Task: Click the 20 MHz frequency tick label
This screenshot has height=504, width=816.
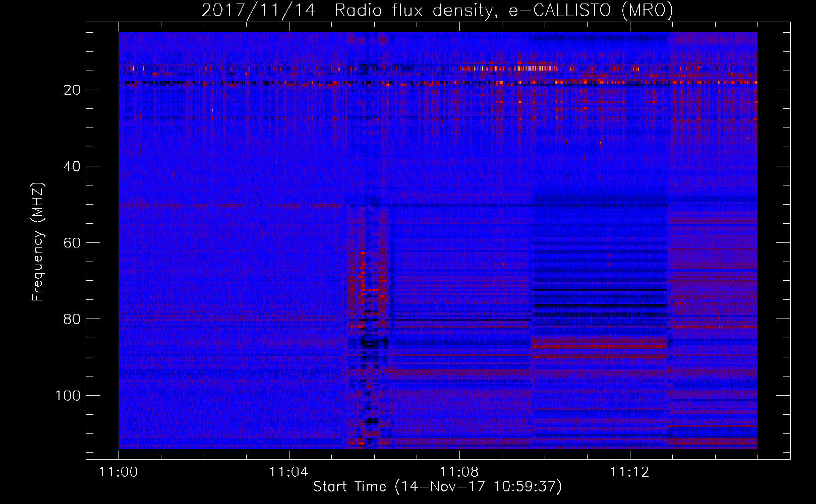Action: [73, 90]
